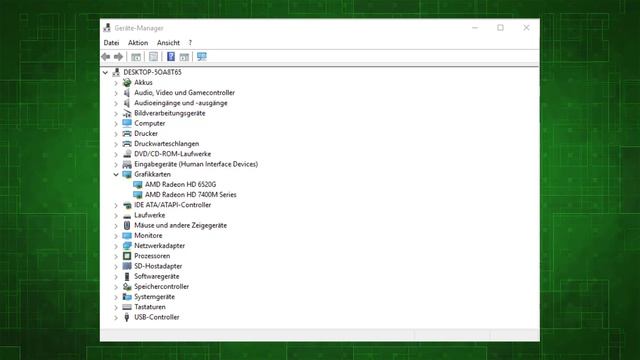Image resolution: width=640 pixels, height=360 pixels.
Task: Expand the Druckwarteschlangen category
Action: pos(116,144)
